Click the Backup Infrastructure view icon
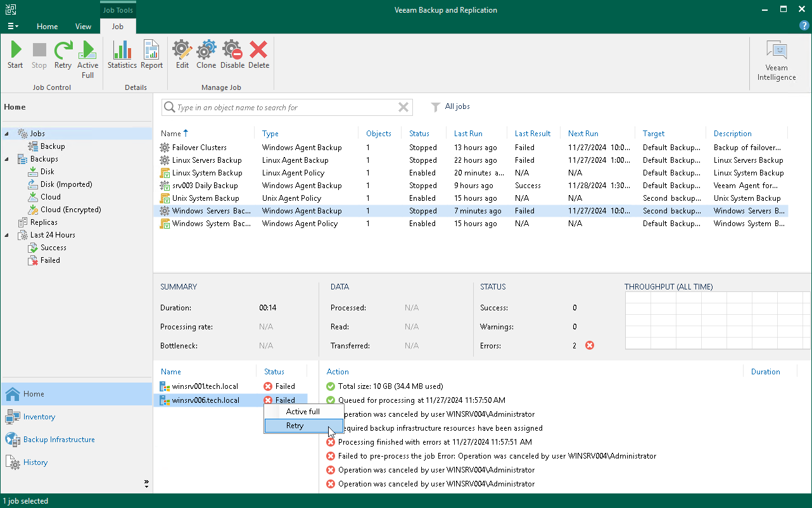812x508 pixels. pyautogui.click(x=13, y=440)
